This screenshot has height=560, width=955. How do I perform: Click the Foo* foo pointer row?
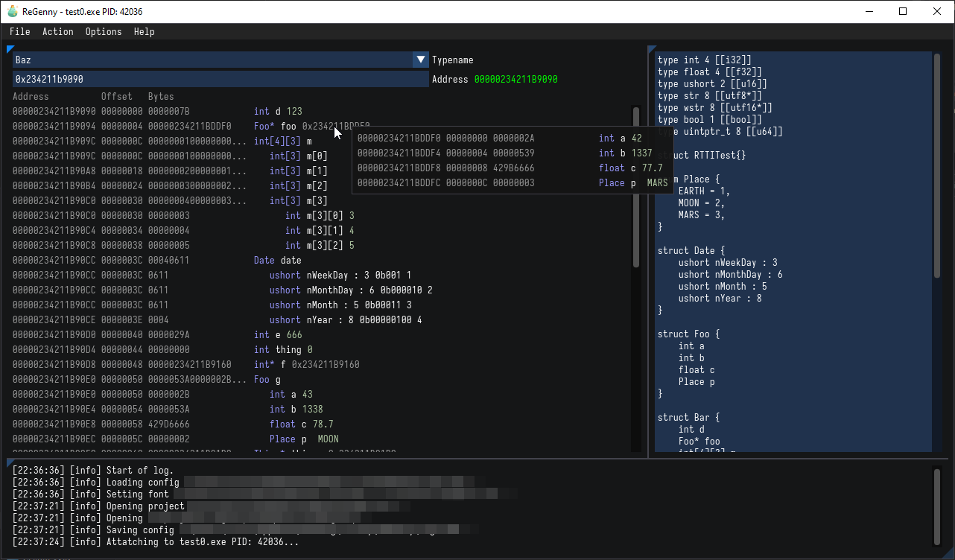point(277,126)
